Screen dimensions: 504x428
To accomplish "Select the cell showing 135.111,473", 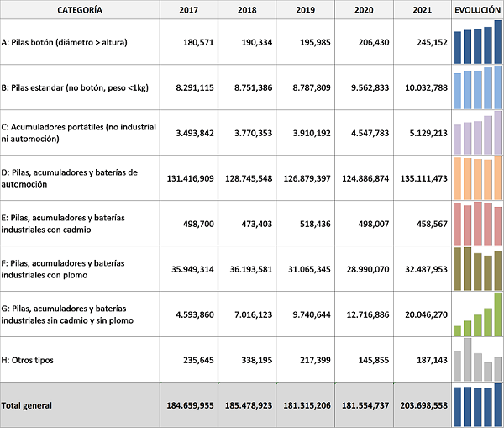I will point(423,178).
